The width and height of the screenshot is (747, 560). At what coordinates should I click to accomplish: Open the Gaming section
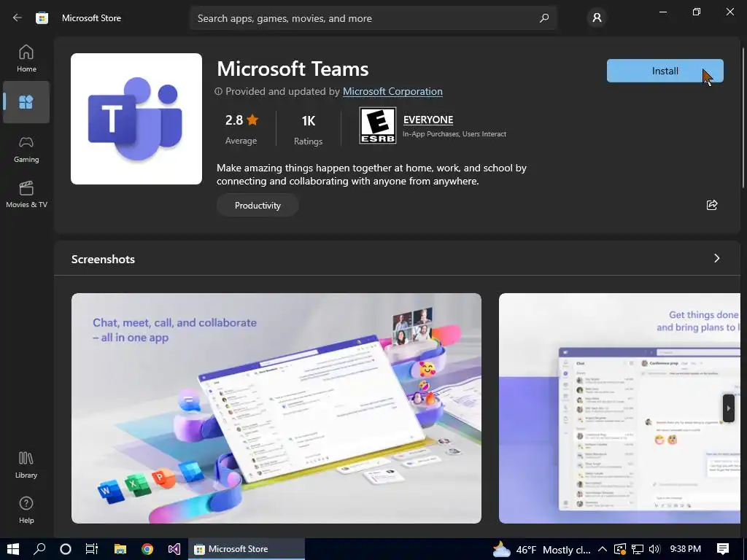26,149
